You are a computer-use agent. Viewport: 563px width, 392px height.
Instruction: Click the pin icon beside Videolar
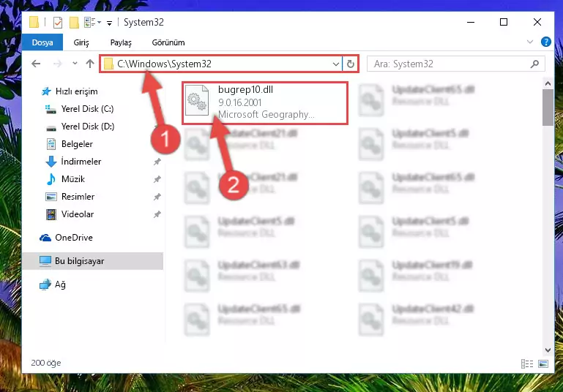coord(157,214)
